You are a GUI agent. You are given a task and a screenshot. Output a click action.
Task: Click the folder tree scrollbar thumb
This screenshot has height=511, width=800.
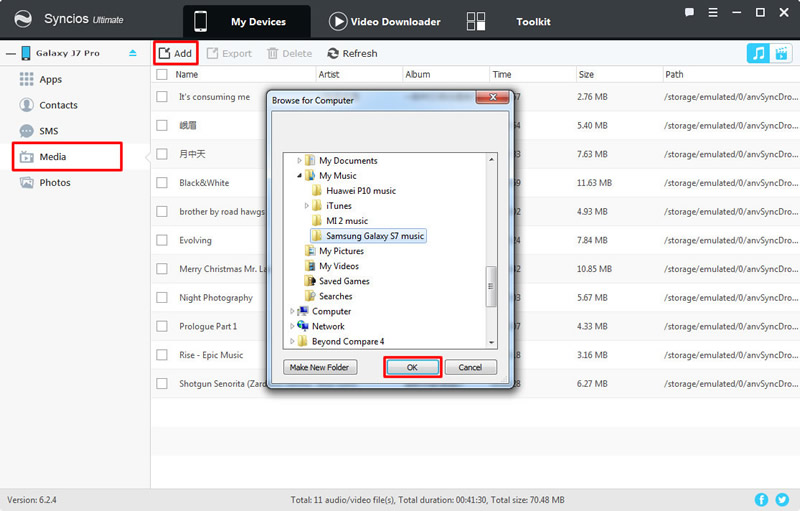pos(491,286)
